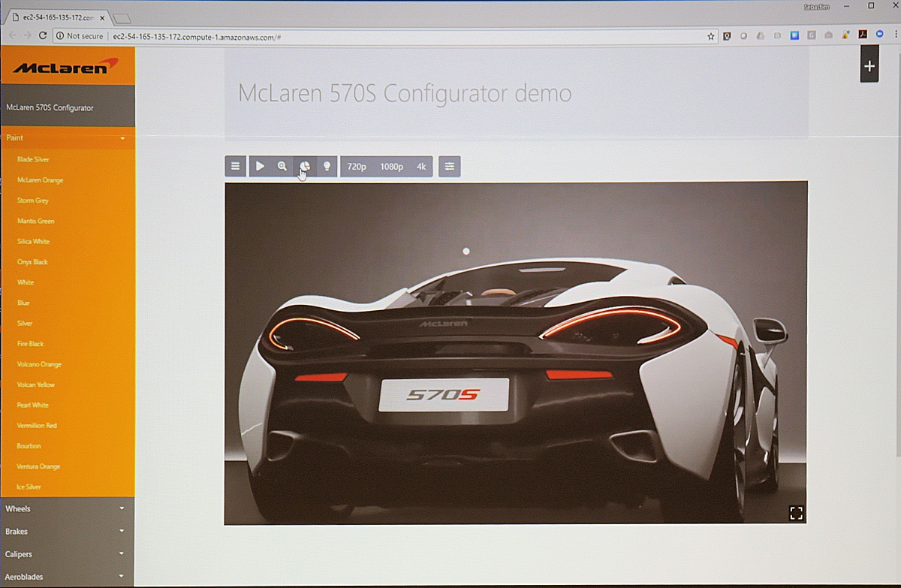Collapse the Paint section

[68, 138]
